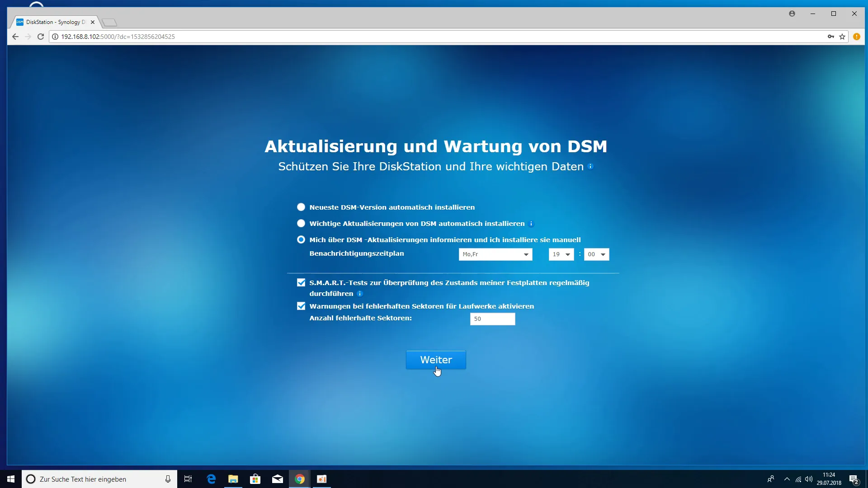The height and width of the screenshot is (488, 868).
Task: Open the orange app next to Chrome in taskbar
Action: tap(322, 479)
